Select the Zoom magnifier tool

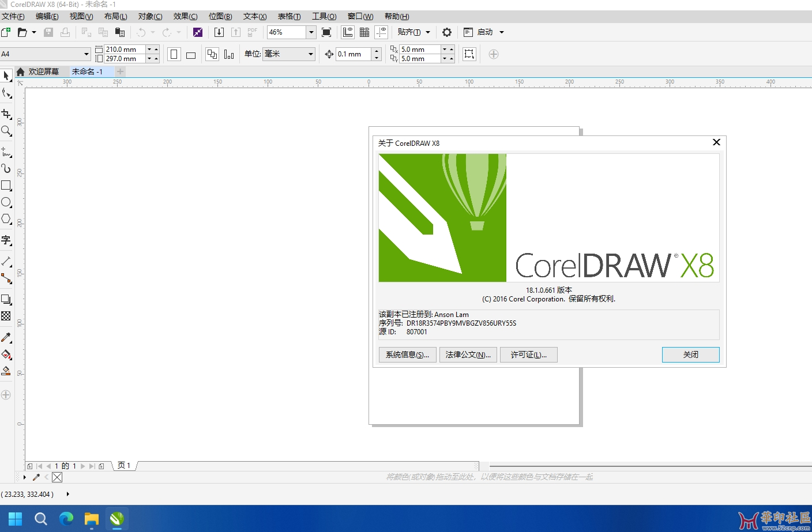pyautogui.click(x=6, y=131)
